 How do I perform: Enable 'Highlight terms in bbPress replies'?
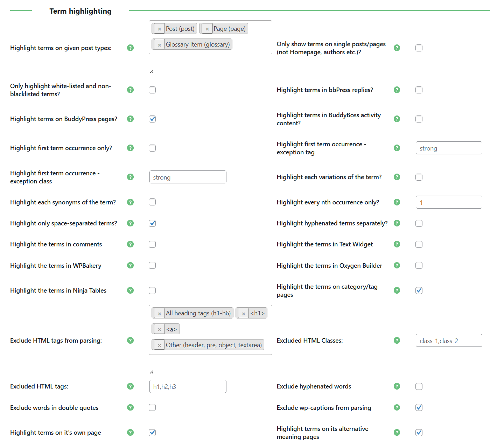tap(419, 90)
